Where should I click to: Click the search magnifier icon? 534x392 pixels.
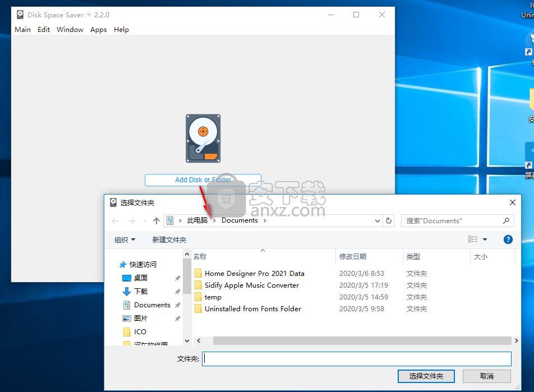[x=506, y=221]
